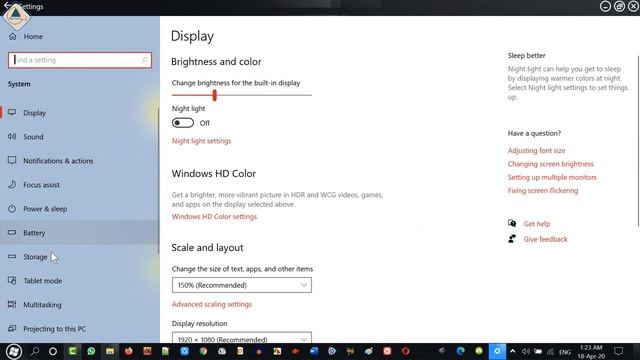Click the Battery icon in sidebar

pos(12,232)
